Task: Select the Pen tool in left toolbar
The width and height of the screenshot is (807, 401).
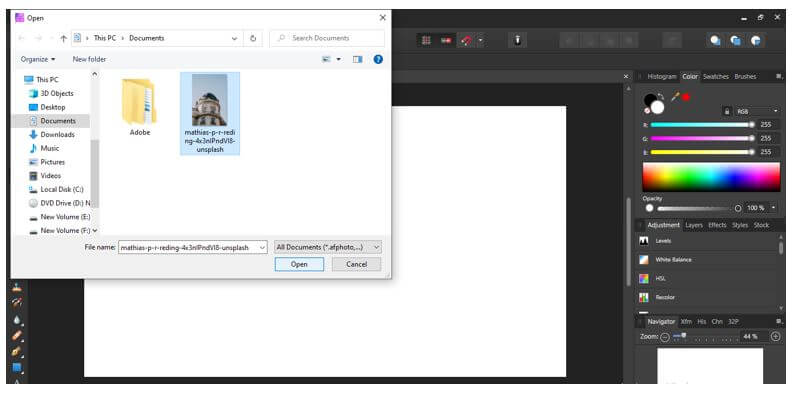Action: (x=17, y=352)
